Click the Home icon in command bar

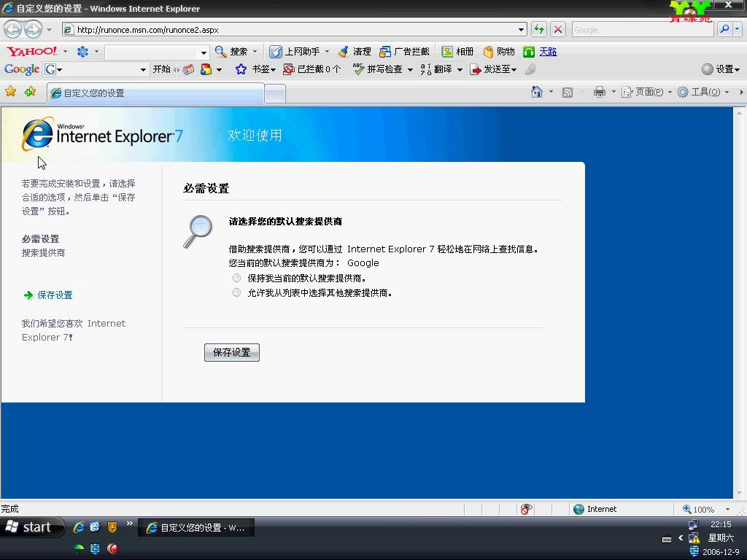coord(537,92)
